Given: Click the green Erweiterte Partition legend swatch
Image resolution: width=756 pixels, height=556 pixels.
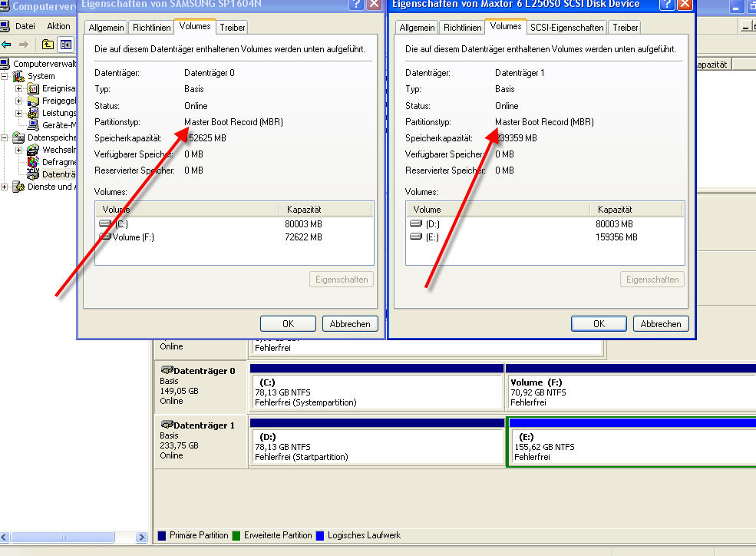Looking at the screenshot, I should pos(236,536).
